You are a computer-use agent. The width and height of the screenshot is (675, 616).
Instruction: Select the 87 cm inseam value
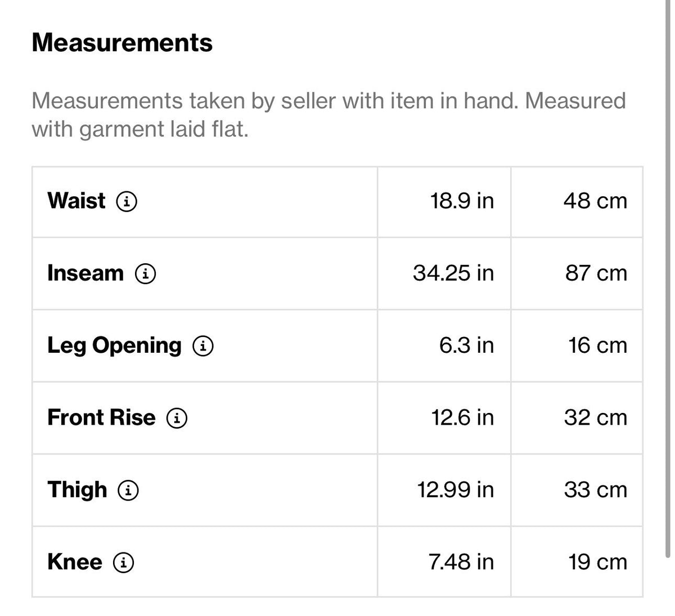(596, 273)
